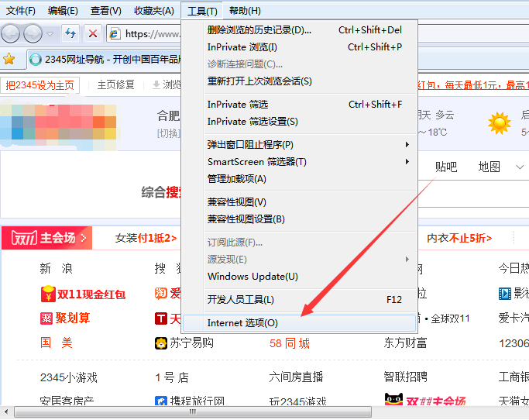
Task: Click 智联招聘 link
Action: [405, 377]
